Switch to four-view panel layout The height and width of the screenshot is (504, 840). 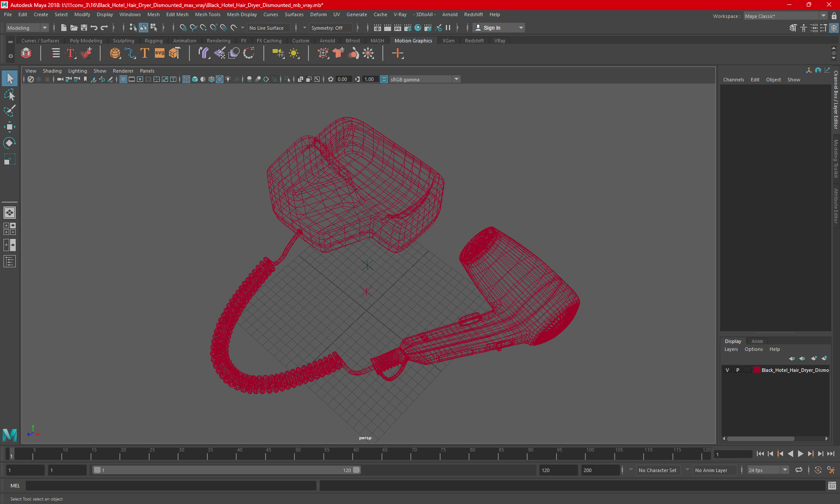coord(10,229)
